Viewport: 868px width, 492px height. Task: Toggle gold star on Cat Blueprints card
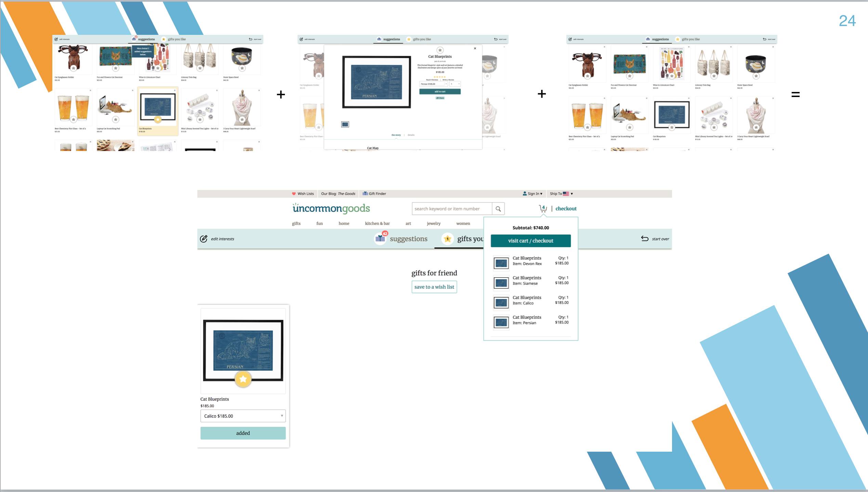(x=243, y=379)
